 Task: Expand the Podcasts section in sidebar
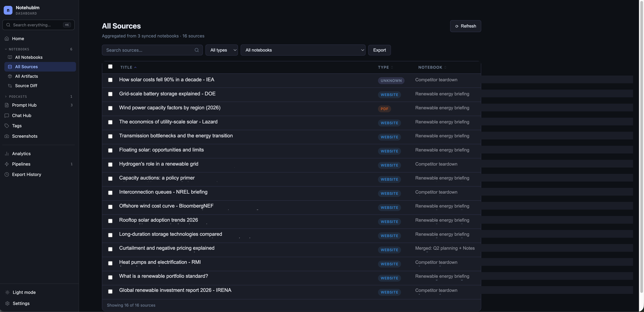16,97
